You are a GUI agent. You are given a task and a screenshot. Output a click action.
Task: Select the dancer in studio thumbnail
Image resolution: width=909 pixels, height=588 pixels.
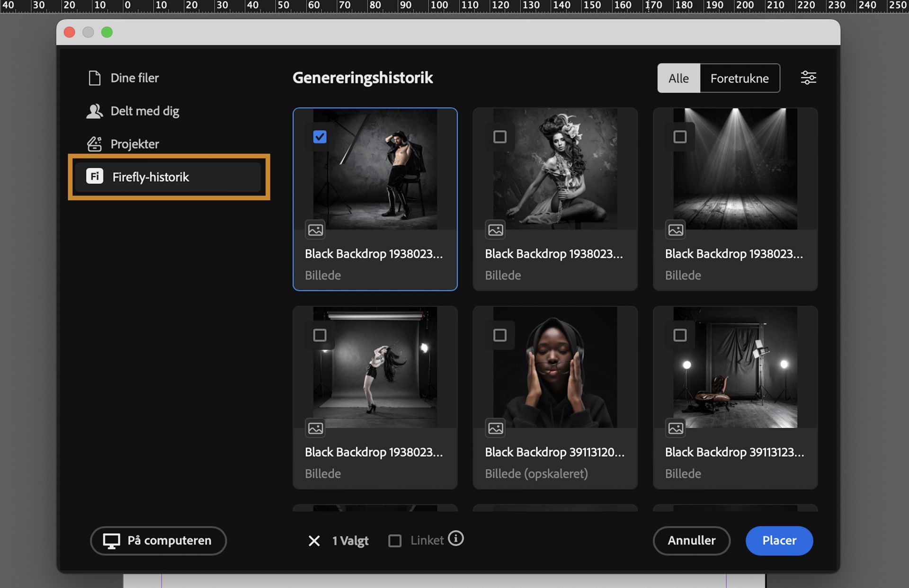point(375,367)
